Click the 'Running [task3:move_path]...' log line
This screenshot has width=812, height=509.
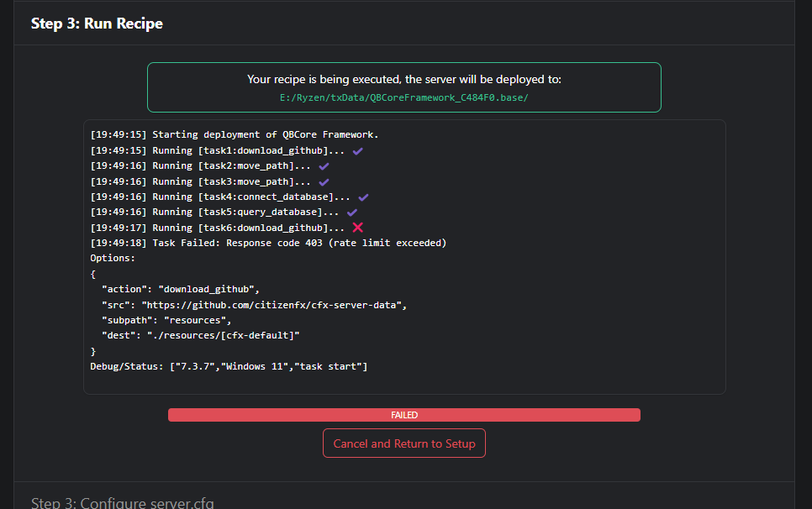[x=200, y=181]
